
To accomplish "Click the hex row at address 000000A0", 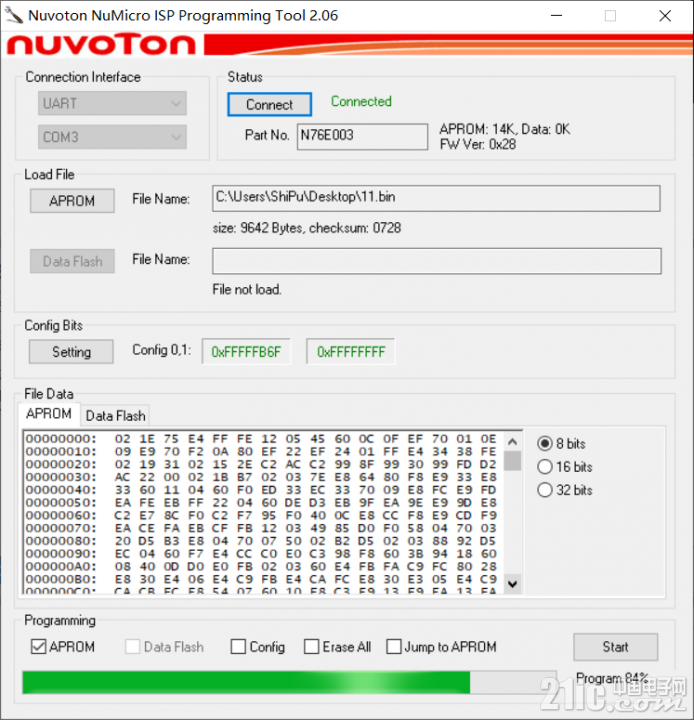I will tap(261, 567).
